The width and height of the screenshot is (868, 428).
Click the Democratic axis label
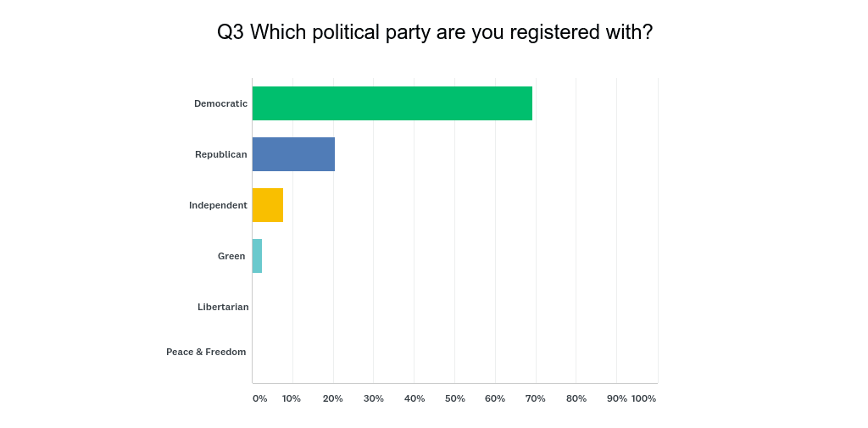coord(220,103)
